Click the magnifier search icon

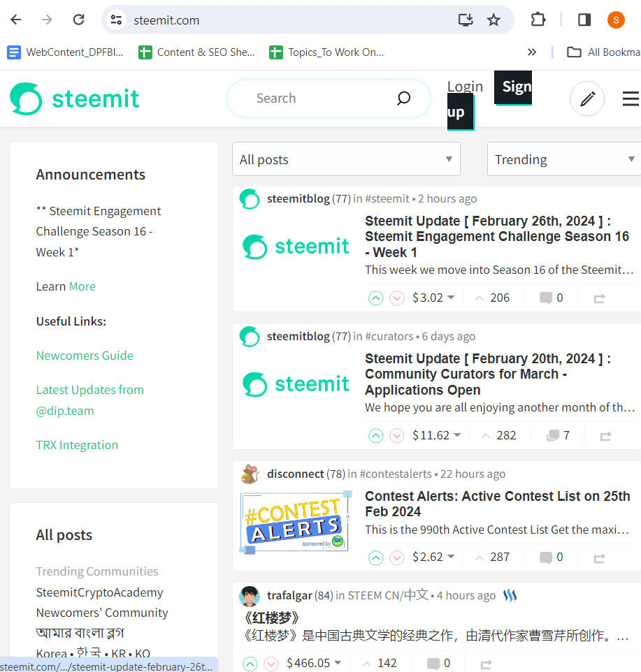coord(403,98)
